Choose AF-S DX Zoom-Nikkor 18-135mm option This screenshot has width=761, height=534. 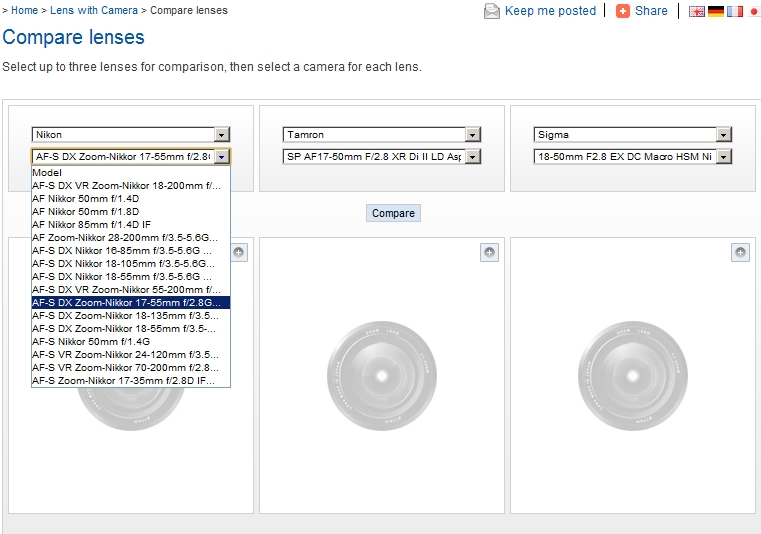(x=131, y=316)
